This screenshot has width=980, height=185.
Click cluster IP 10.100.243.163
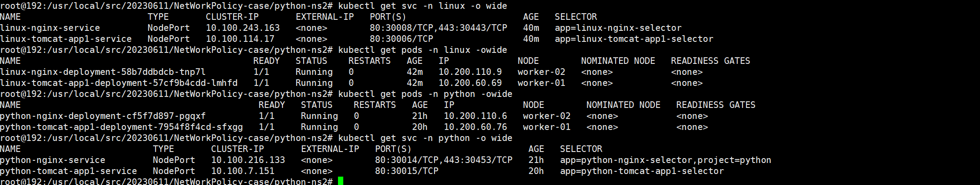coord(242,28)
